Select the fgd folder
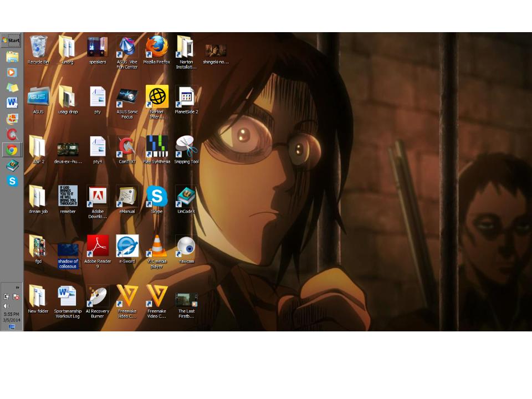 [x=38, y=249]
